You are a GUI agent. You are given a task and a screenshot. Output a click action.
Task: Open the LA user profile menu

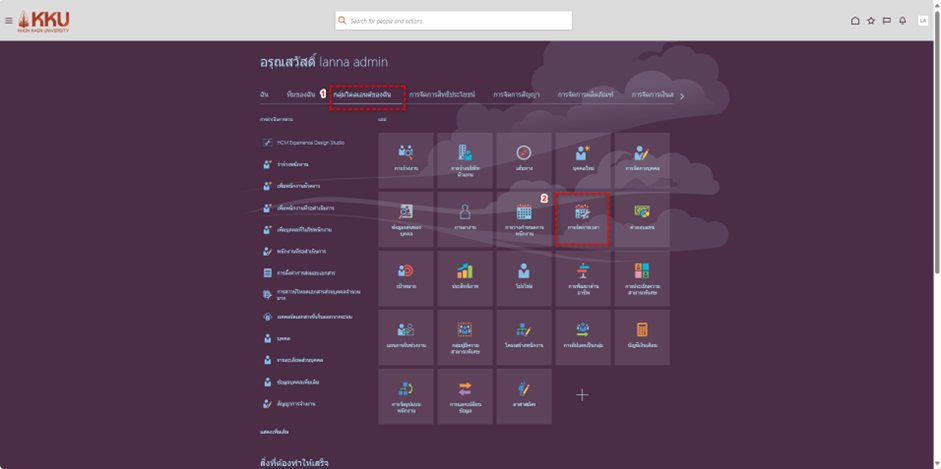pyautogui.click(x=923, y=20)
